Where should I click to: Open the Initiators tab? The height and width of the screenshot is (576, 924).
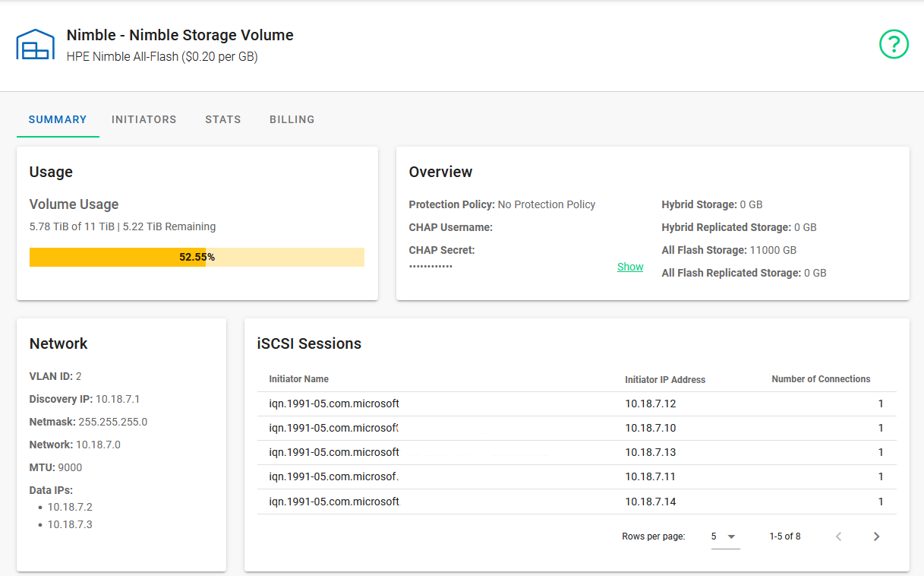click(143, 119)
